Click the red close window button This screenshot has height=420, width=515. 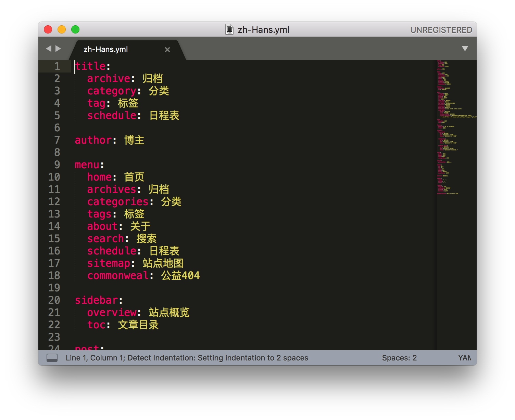tap(48, 29)
